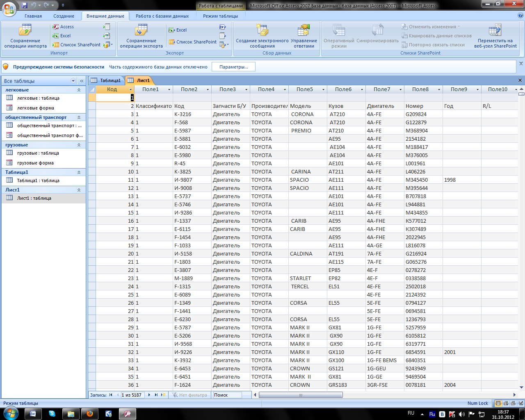Select all records corner box
The height and width of the screenshot is (420, 525).
click(x=92, y=89)
